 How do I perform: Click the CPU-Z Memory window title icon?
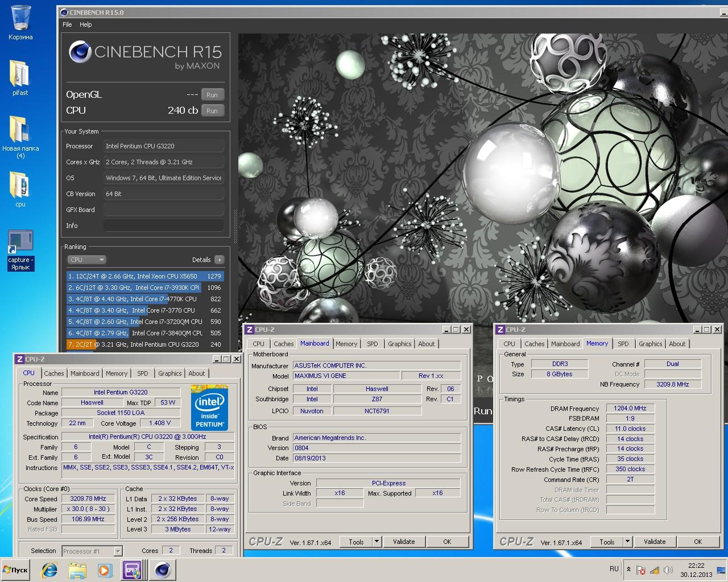tap(500, 330)
